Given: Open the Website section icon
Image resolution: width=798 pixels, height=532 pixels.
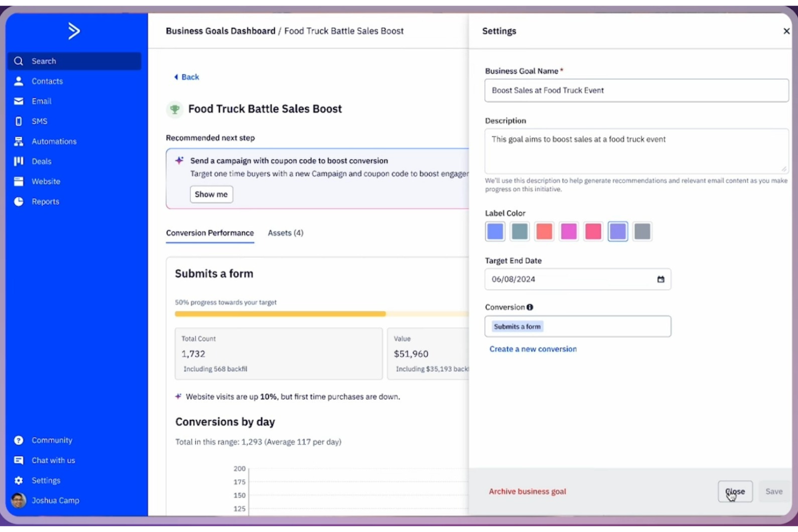Looking at the screenshot, I should [x=19, y=181].
